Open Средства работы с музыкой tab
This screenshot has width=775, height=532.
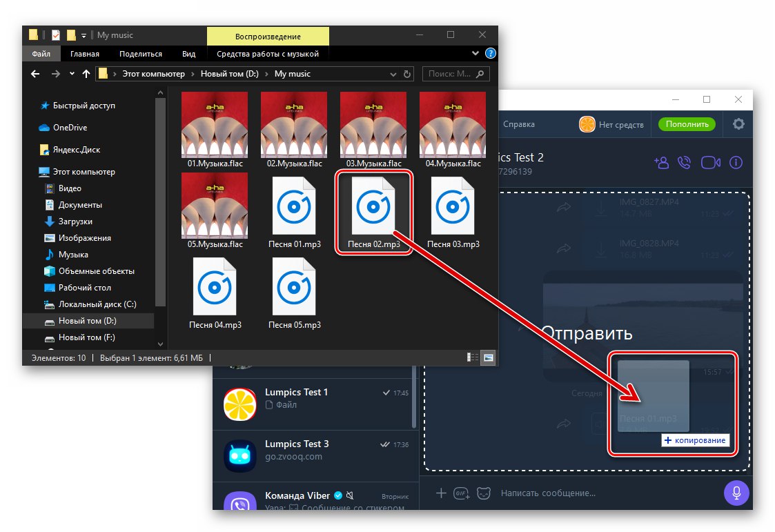pos(267,54)
